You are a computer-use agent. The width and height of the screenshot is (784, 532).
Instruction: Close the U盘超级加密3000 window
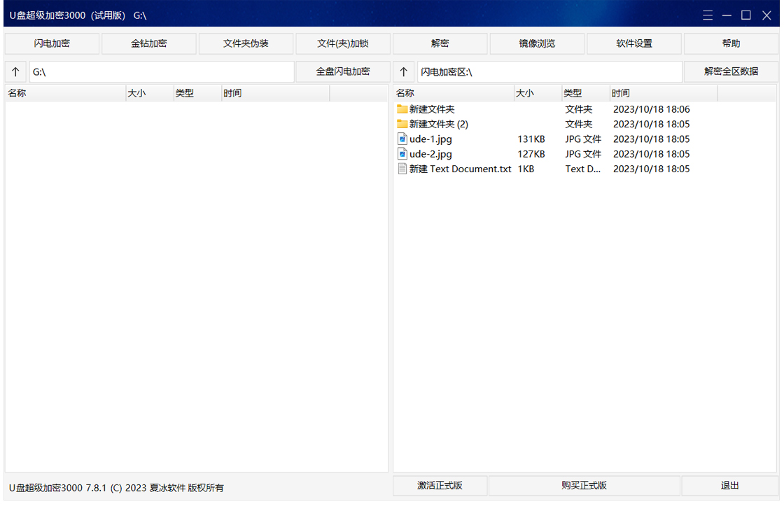click(766, 15)
